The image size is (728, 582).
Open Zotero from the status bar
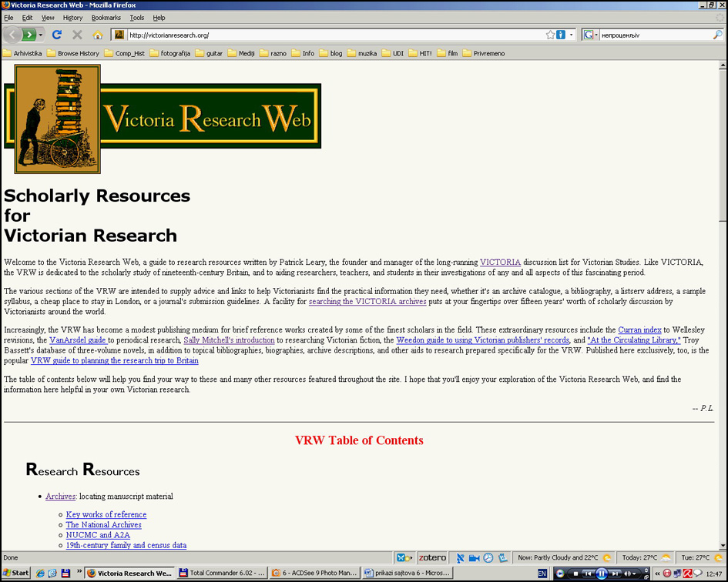click(432, 557)
